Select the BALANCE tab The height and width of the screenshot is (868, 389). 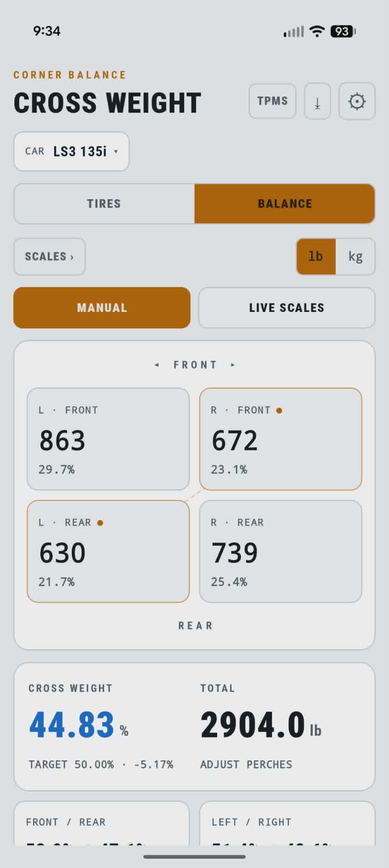click(285, 203)
